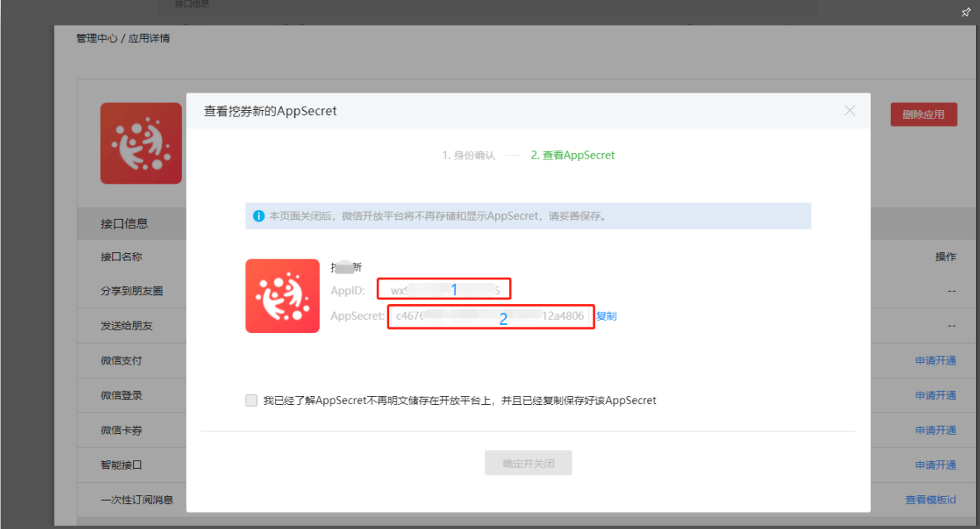Click the notice text about saving AppSecret

point(437,216)
